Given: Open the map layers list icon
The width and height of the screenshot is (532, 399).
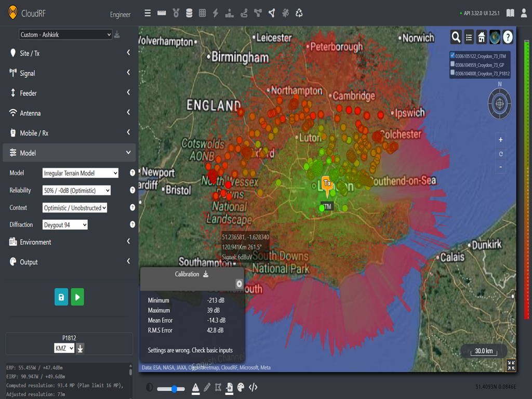Looking at the screenshot, I should click(469, 37).
